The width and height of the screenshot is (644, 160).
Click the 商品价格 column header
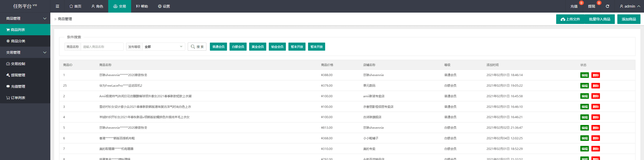pyautogui.click(x=327, y=65)
